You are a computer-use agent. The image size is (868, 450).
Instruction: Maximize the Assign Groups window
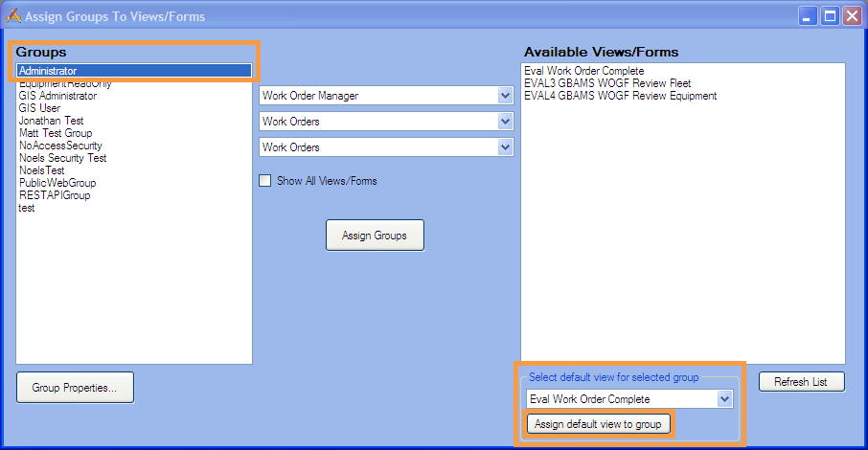(x=830, y=16)
